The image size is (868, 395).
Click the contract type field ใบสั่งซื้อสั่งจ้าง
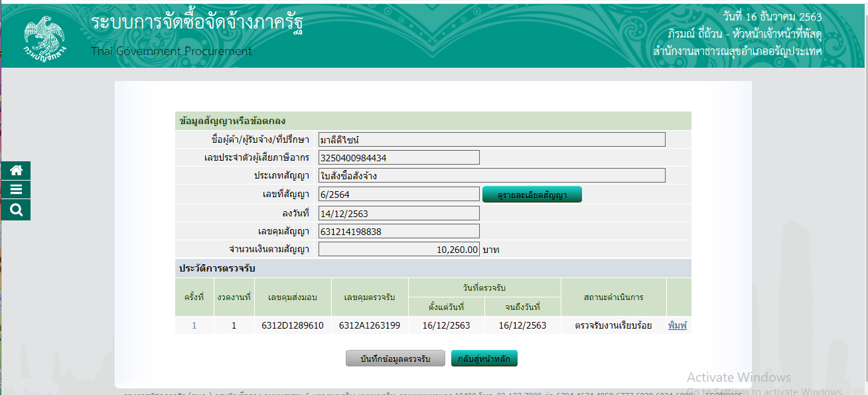491,175
